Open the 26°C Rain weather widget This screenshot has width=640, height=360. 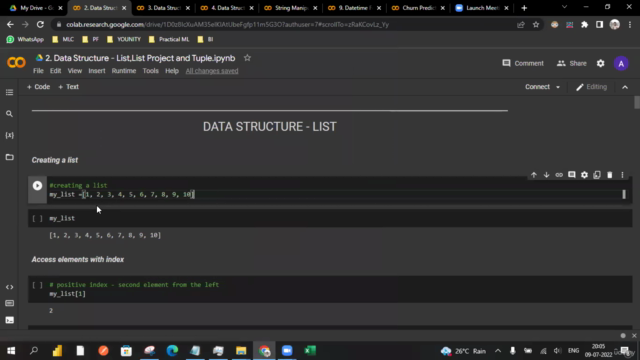pos(464,351)
